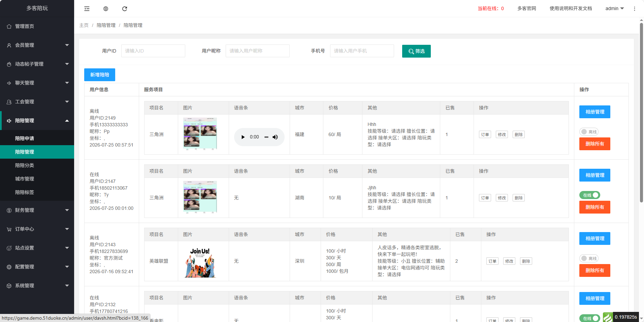The width and height of the screenshot is (644, 322).
Task: Expand the 工会管理 submenu
Action: point(67,102)
